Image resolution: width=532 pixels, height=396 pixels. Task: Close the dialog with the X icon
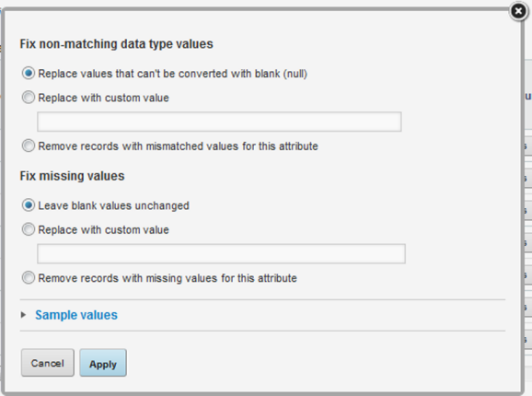tap(518, 11)
